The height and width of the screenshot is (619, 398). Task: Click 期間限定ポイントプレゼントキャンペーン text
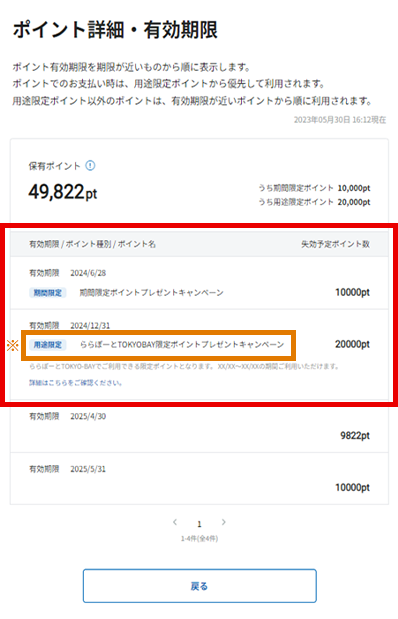tap(152, 293)
